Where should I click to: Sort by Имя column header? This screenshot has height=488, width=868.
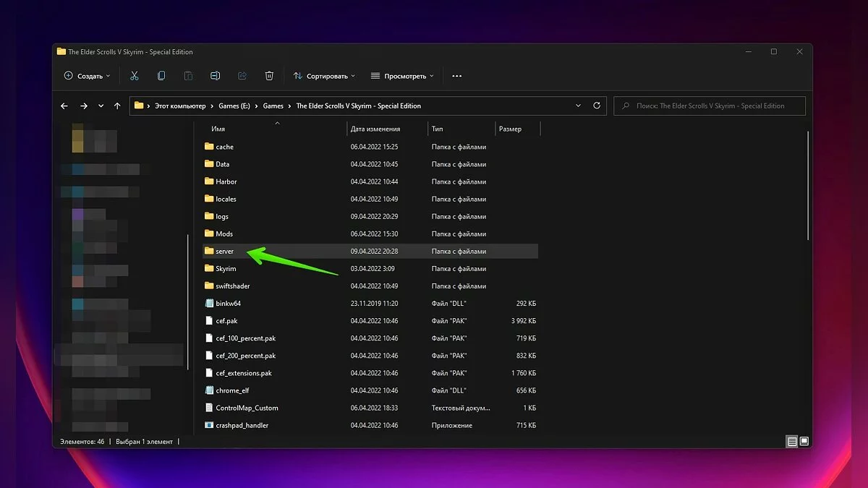point(218,129)
